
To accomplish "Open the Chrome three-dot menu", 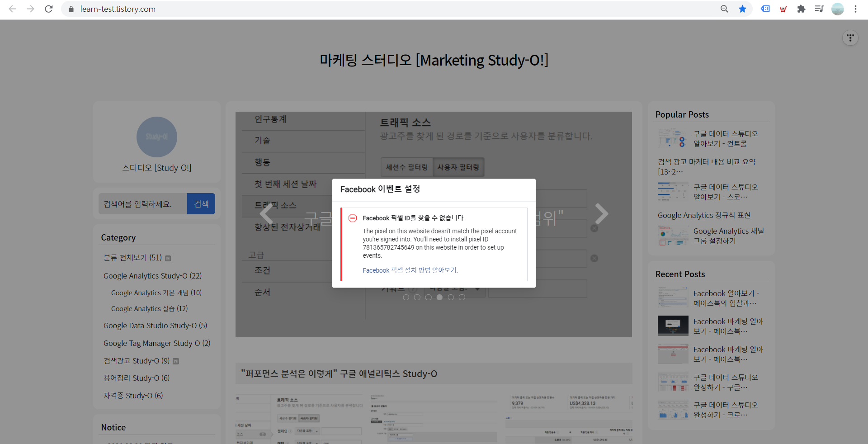I will [855, 9].
